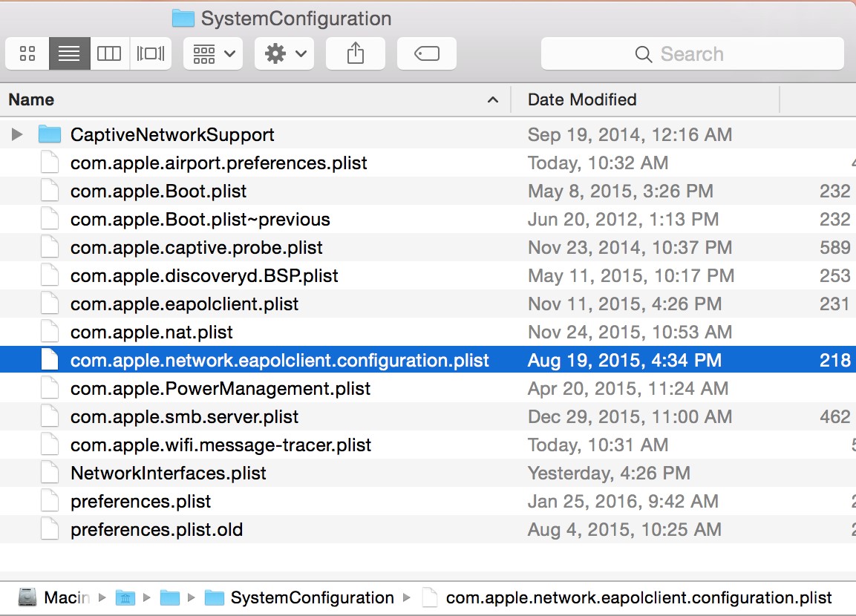Click the plist file entry in path bar
The height and width of the screenshot is (616, 856).
click(627, 598)
